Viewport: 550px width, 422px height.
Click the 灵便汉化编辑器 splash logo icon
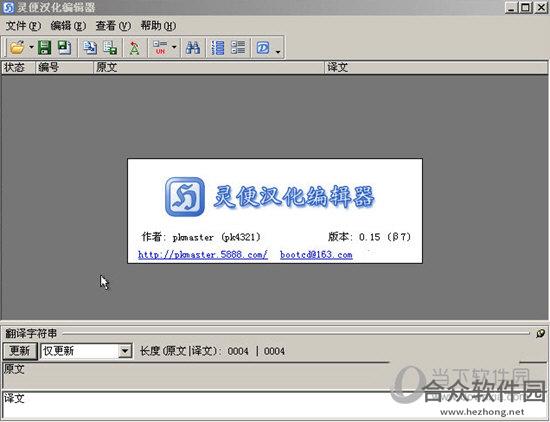tap(185, 196)
